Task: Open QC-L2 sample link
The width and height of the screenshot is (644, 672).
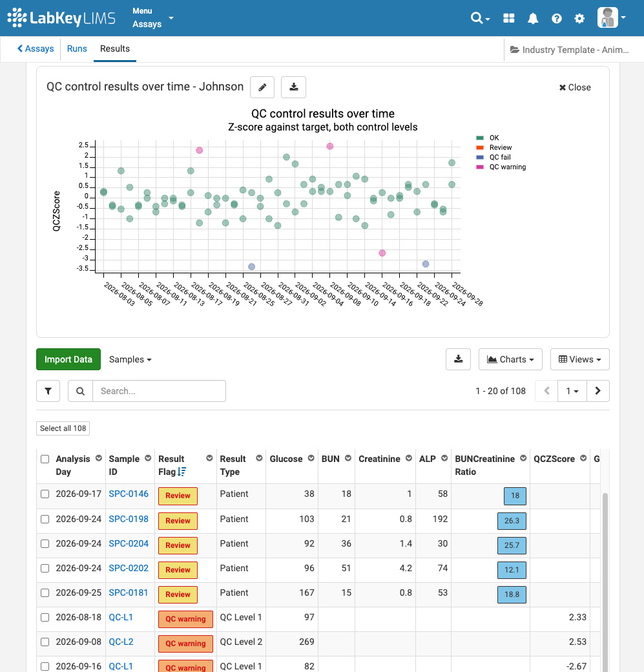Action: point(121,642)
